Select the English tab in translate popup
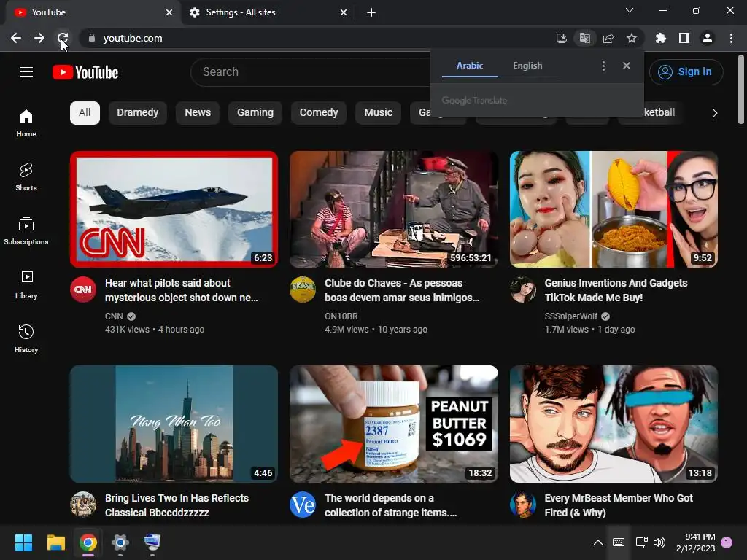The image size is (747, 560). [x=527, y=66]
